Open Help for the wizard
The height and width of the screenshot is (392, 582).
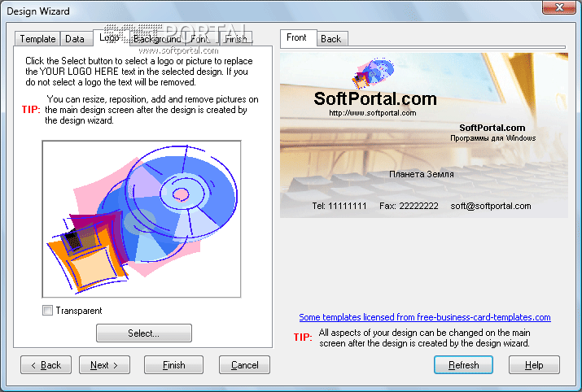[x=534, y=365]
